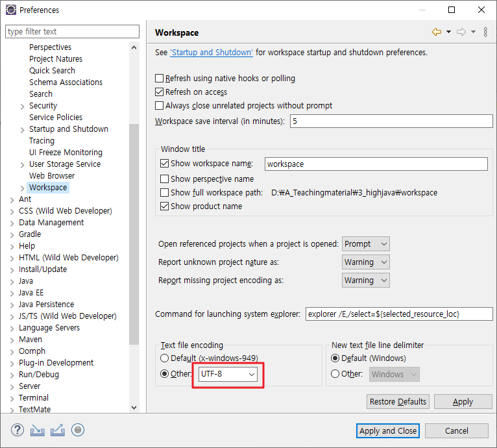Click the Workspace save interval field
This screenshot has width=497, height=448.
tap(391, 121)
